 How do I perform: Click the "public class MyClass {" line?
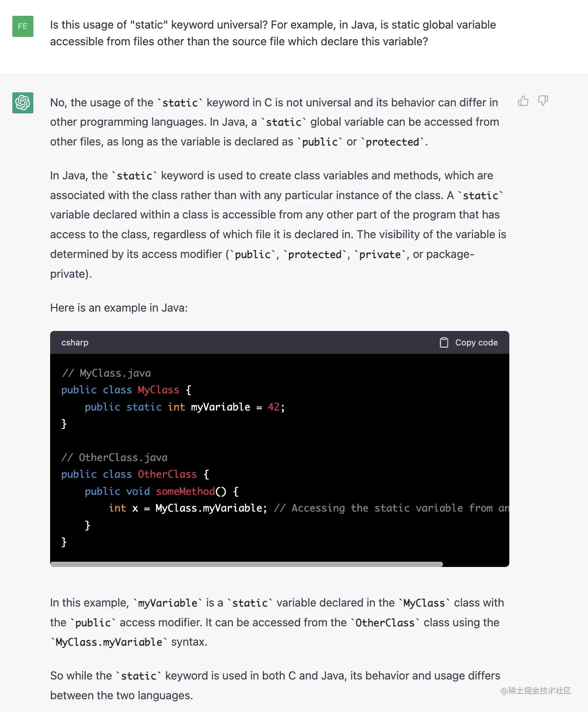click(x=127, y=390)
